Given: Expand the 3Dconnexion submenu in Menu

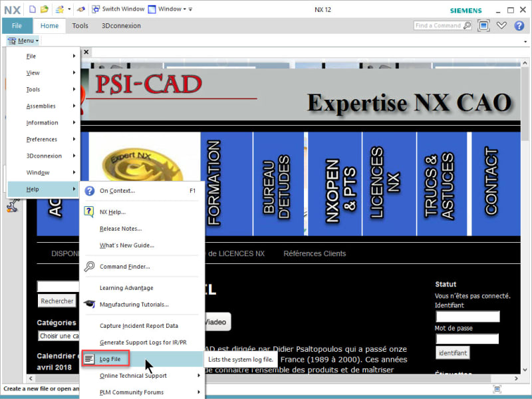Looking at the screenshot, I should (x=43, y=156).
